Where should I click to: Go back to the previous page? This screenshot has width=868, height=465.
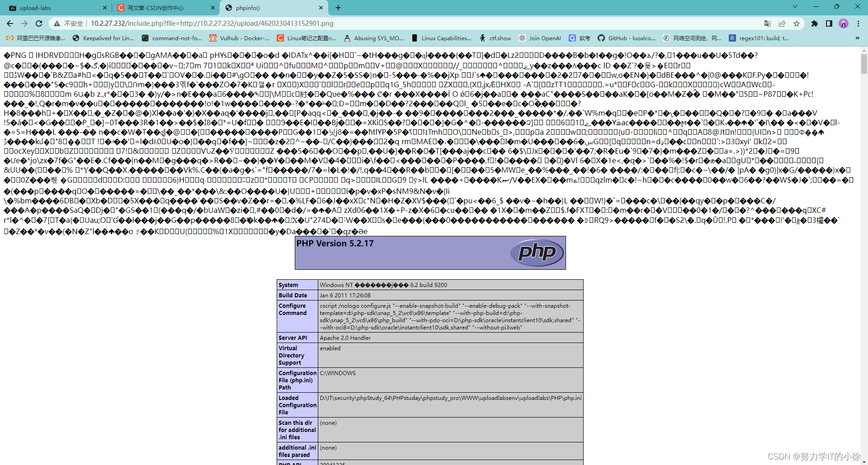[x=10, y=23]
